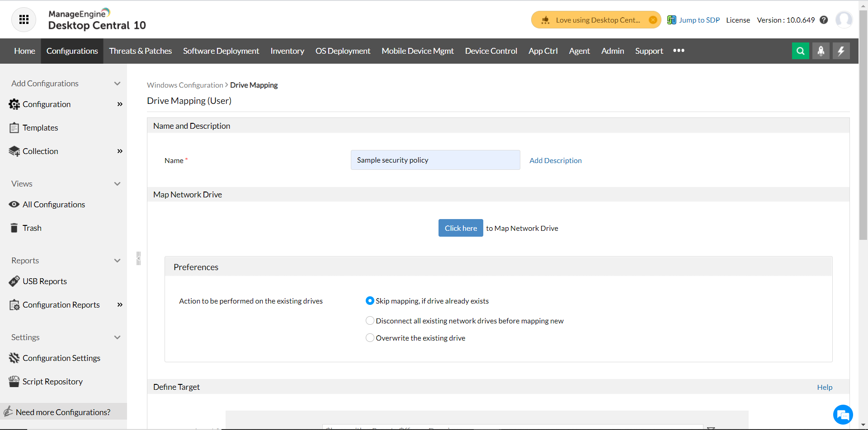This screenshot has width=868, height=430.
Task: Choose Overwrite the existing drive option
Action: click(x=370, y=338)
